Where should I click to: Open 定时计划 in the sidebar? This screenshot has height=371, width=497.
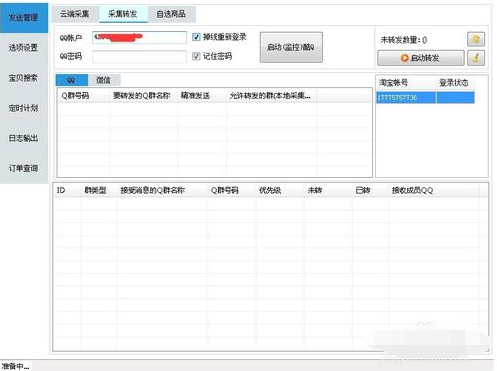pos(23,108)
